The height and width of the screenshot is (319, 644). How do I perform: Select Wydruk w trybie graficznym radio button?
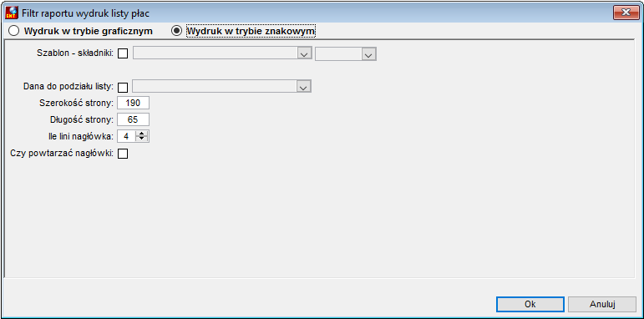click(14, 31)
